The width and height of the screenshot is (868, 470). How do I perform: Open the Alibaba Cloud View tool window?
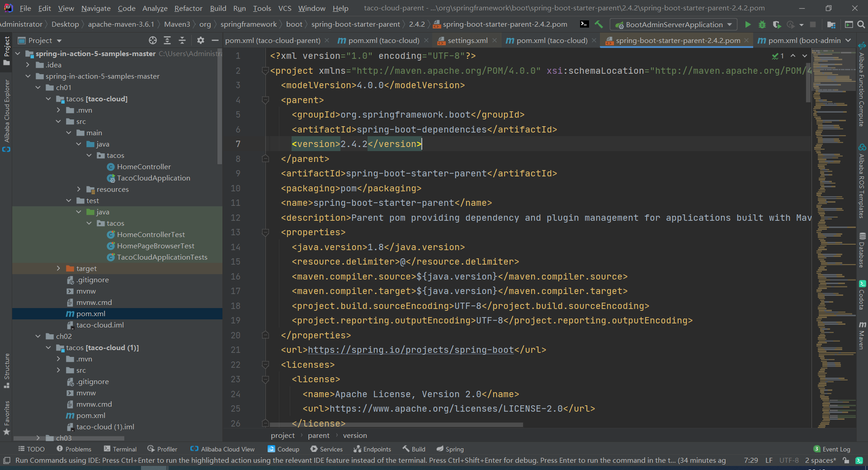point(222,449)
